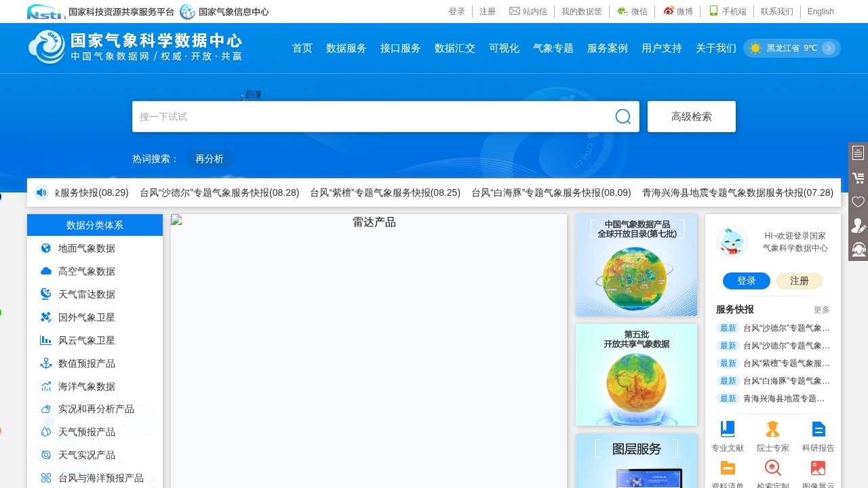The width and height of the screenshot is (868, 488).
Task: Select 天气雷达数据 category
Action: pyautogui.click(x=87, y=294)
